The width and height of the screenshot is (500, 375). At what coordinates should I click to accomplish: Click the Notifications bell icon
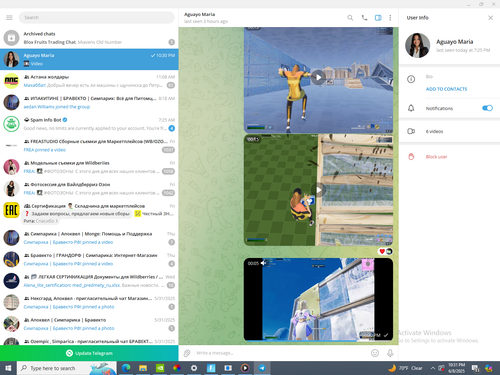[x=411, y=108]
